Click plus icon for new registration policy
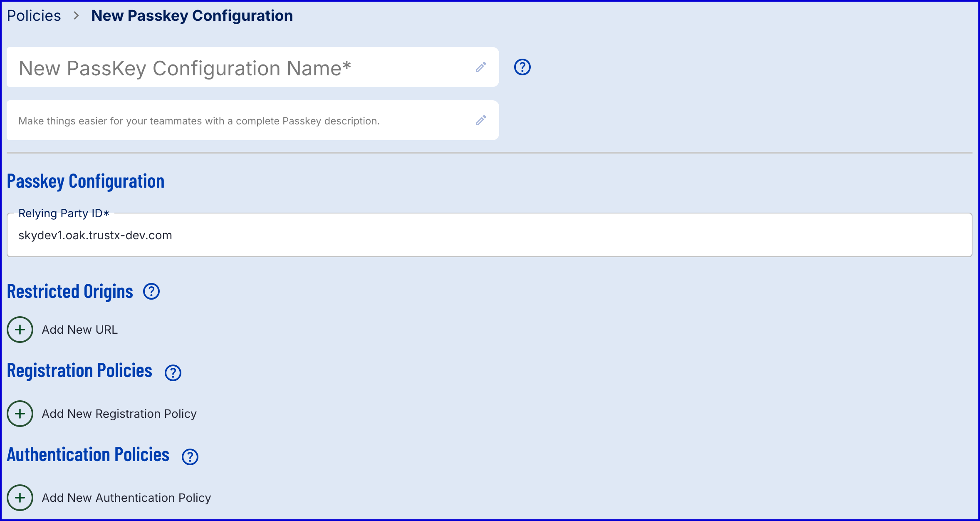980x521 pixels. tap(20, 414)
